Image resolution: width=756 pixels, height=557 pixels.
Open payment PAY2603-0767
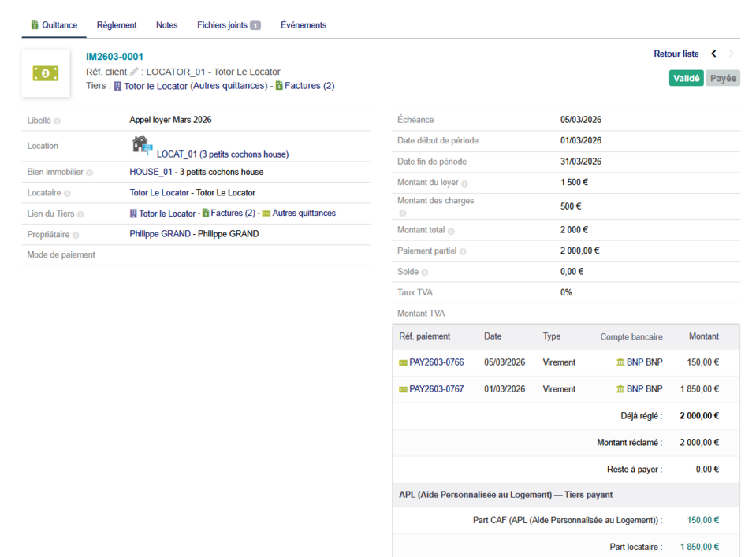coord(436,389)
